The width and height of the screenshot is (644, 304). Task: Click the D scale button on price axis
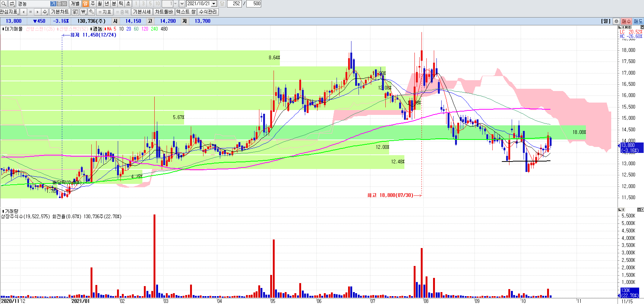[x=630, y=27]
